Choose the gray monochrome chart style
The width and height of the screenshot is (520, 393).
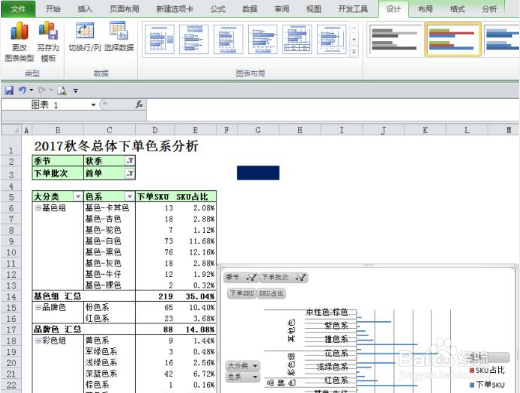coord(394,39)
